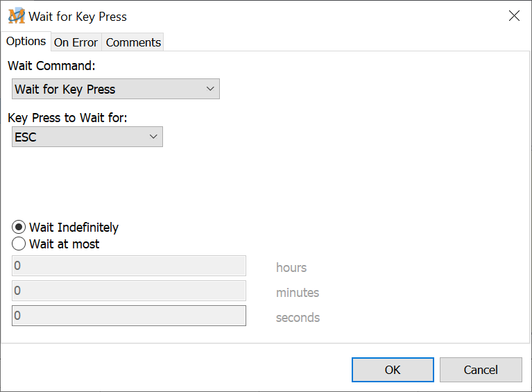Click the chevron beside the ESC selection

154,137
